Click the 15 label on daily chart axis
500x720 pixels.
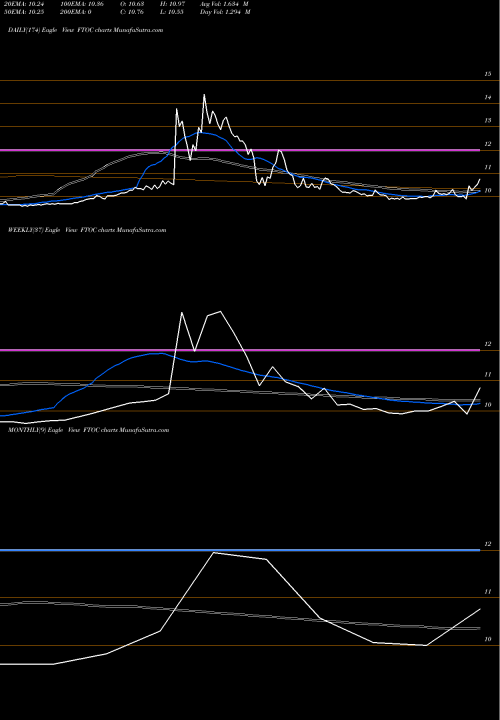488,74
